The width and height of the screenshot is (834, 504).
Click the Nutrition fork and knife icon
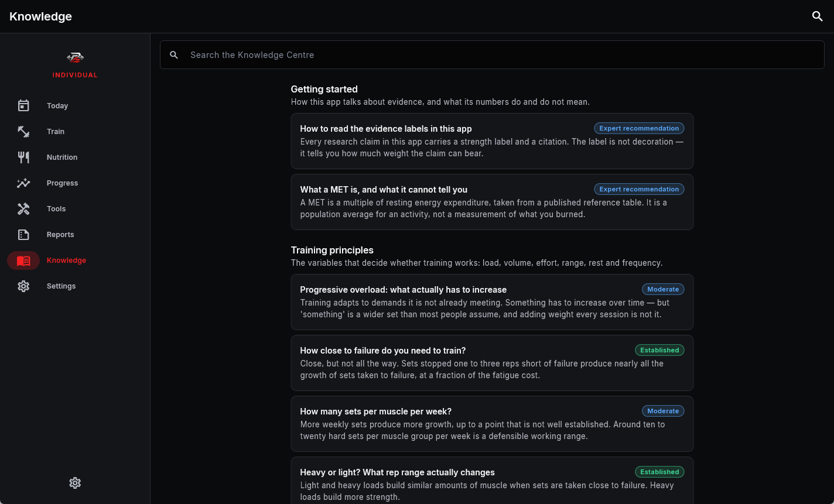tap(23, 157)
